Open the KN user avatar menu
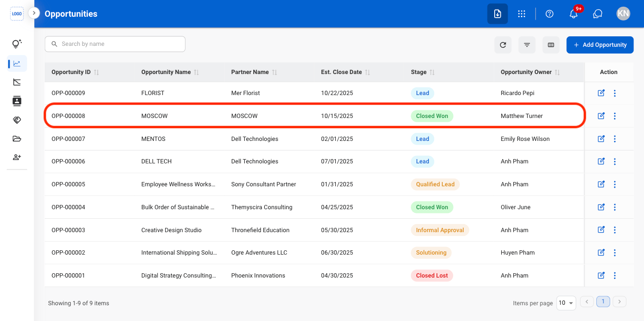Viewport: 644px width, 321px height. point(623,14)
